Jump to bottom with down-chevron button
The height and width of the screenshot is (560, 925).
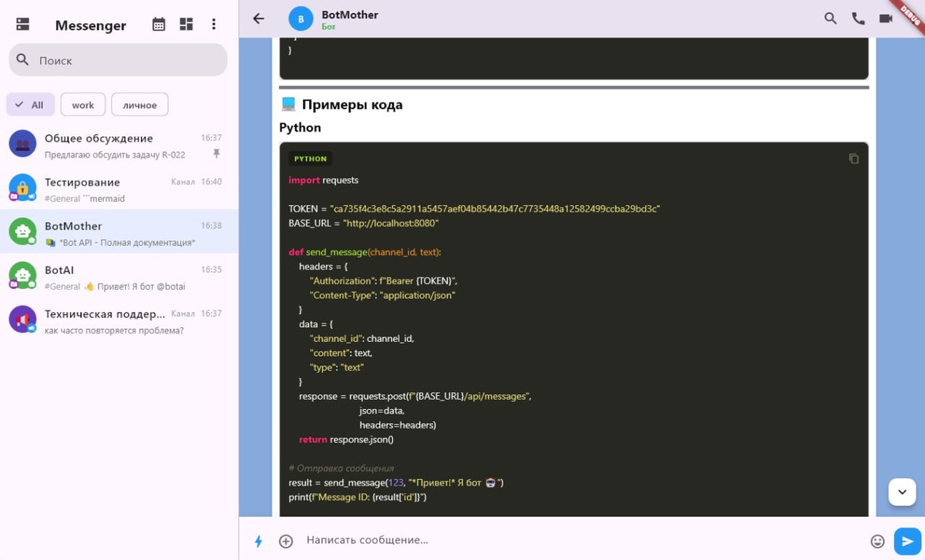[x=902, y=492]
